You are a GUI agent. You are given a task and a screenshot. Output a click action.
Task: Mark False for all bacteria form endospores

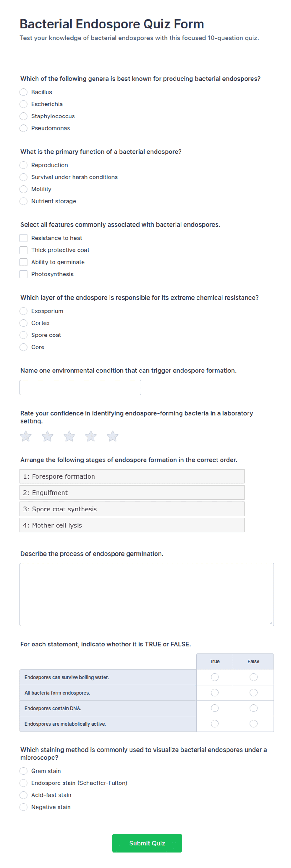(253, 692)
